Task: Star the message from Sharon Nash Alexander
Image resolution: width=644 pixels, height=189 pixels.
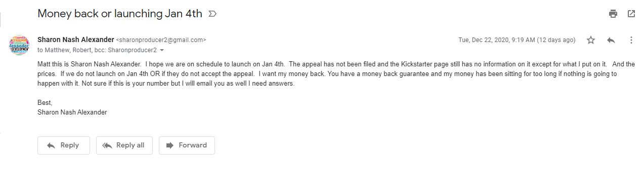Action: (x=591, y=40)
